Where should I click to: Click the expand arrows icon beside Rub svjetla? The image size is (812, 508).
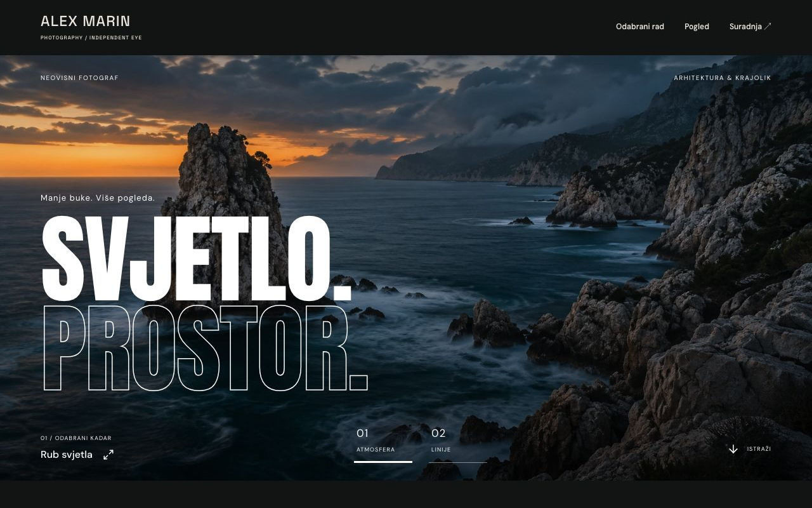coord(108,455)
